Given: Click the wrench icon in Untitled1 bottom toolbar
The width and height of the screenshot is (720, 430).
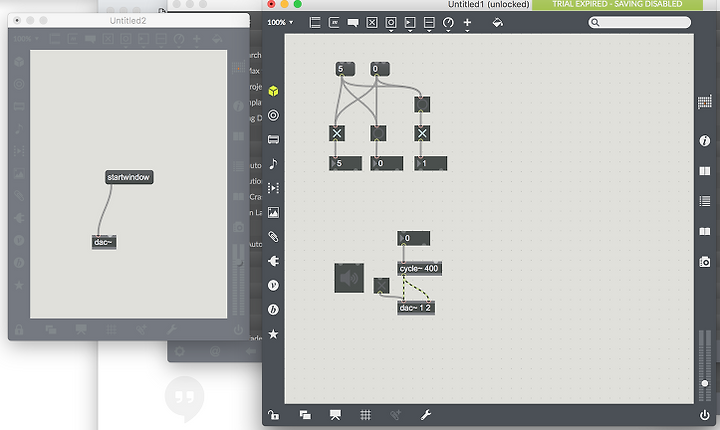Looking at the screenshot, I should pos(426,415).
